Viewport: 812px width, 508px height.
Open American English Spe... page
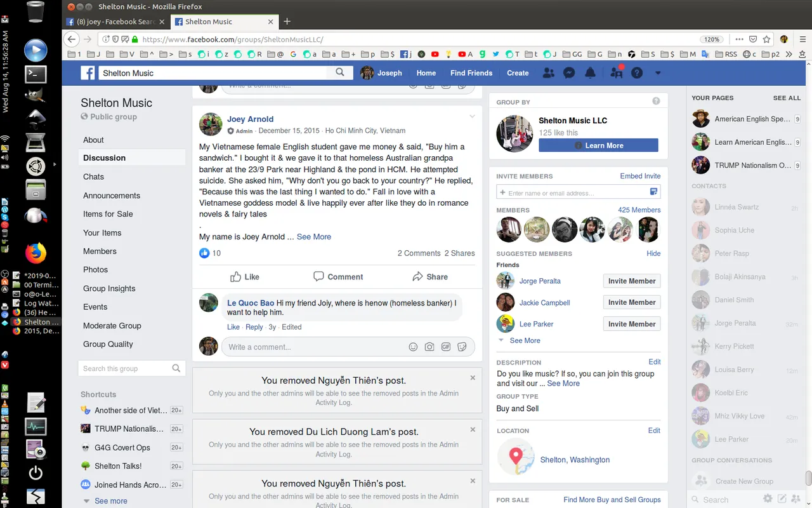[746, 119]
